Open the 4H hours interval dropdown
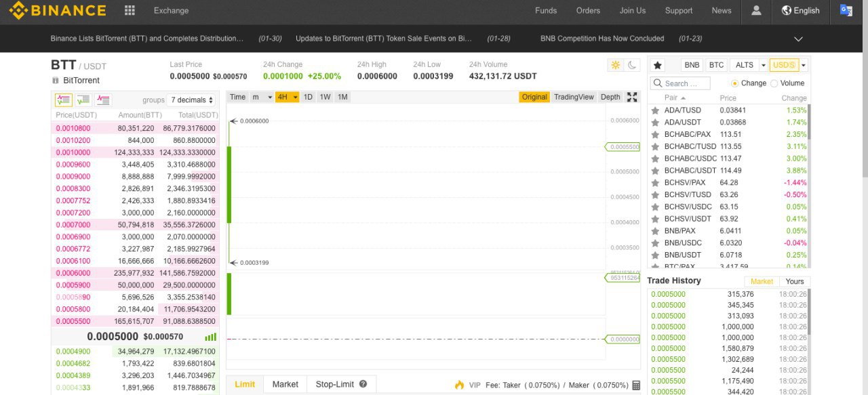Screen dimensions: 868x395 (288, 97)
